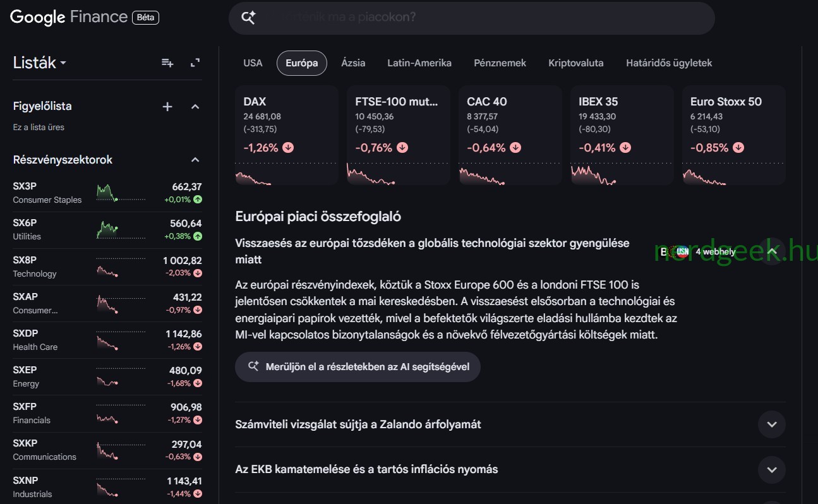
Task: Click the Ez a lista üres text
Action: 39,127
